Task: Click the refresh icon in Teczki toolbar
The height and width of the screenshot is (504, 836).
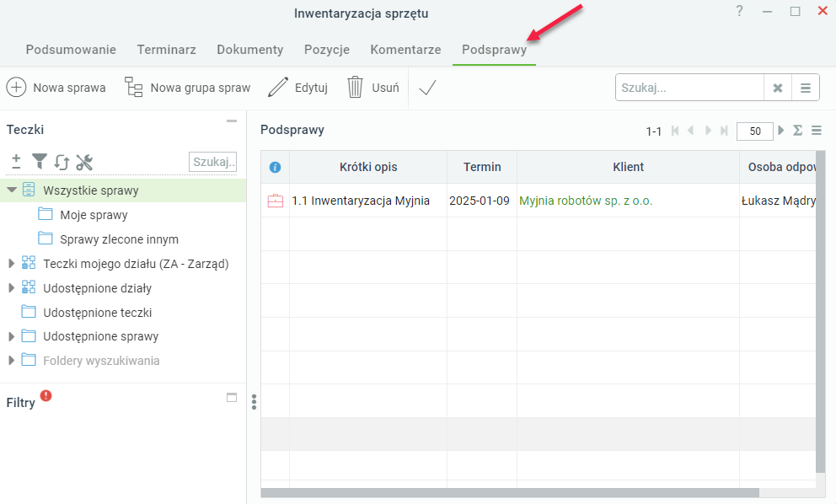Action: (62, 162)
